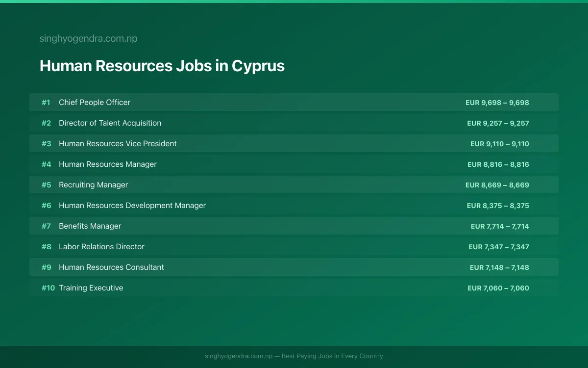Select salary EUR 9,257 – 9,257
Screen dimensions: 588x368
(x=498, y=123)
